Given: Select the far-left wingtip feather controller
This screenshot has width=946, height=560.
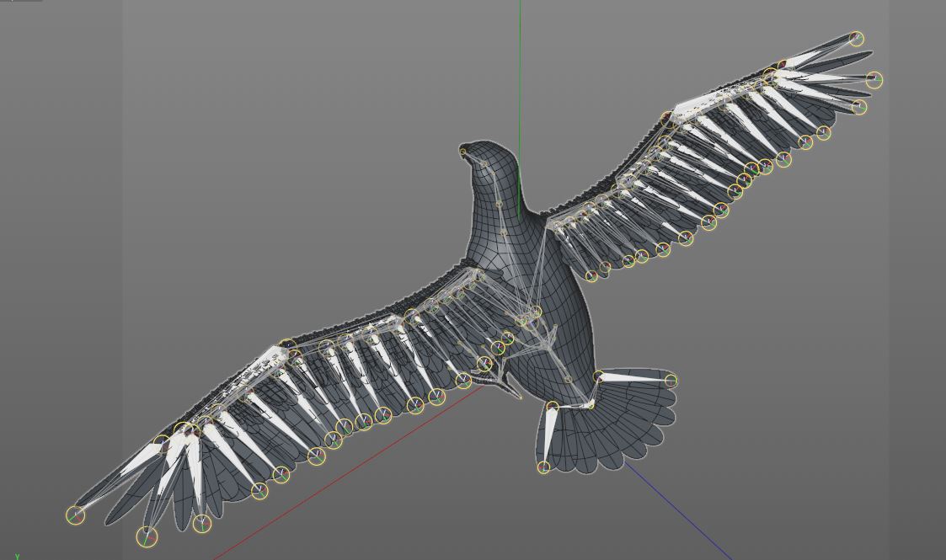Looking at the screenshot, I should [76, 515].
